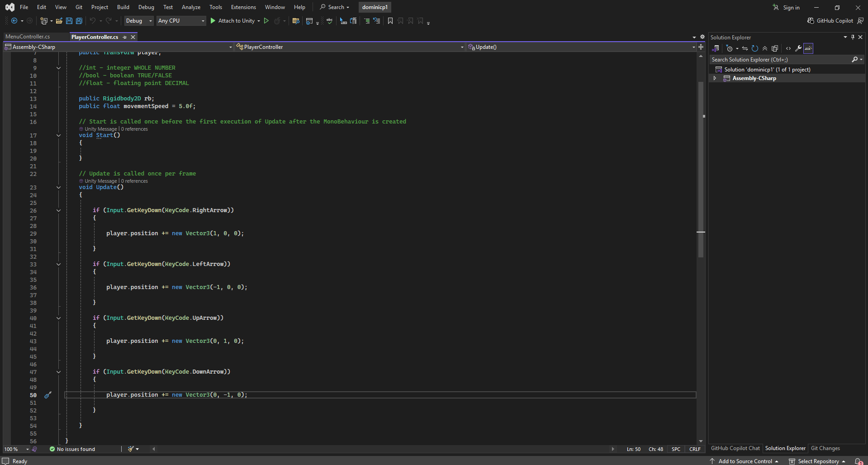
Task: Comment out selected lines icon
Action: 367,21
